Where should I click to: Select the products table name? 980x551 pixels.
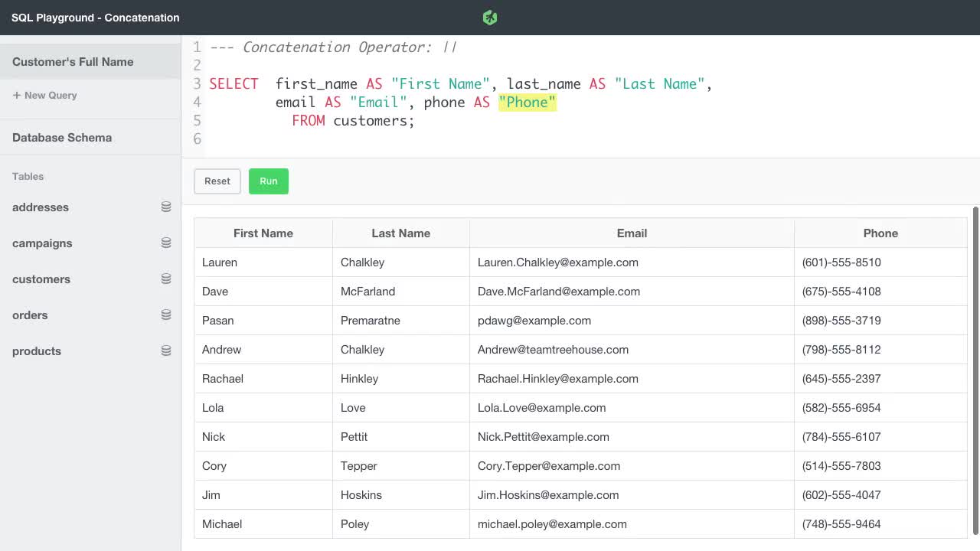tap(37, 351)
